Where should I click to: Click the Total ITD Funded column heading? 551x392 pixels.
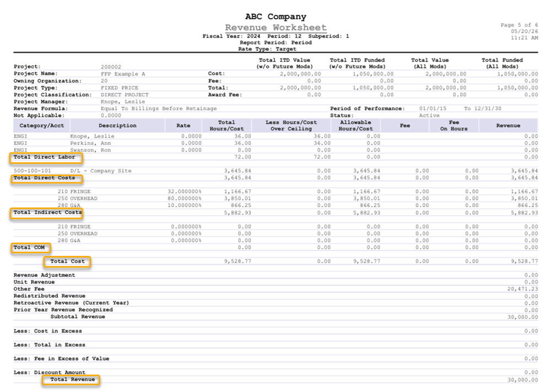[x=357, y=63]
